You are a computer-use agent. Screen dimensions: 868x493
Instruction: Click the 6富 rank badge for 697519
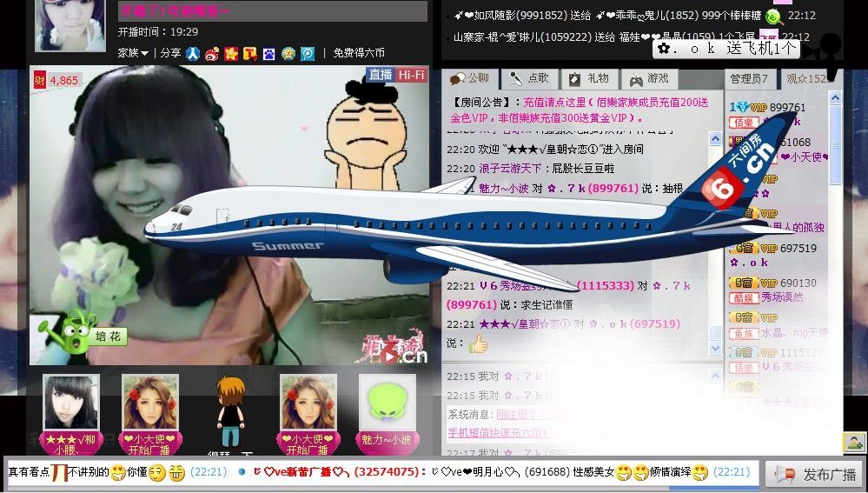744,248
